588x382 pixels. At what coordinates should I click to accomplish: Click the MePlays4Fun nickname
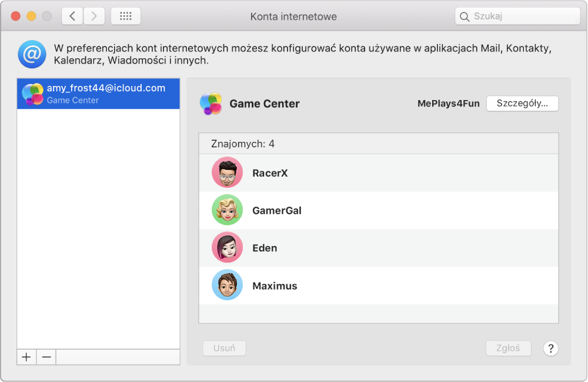tap(449, 104)
